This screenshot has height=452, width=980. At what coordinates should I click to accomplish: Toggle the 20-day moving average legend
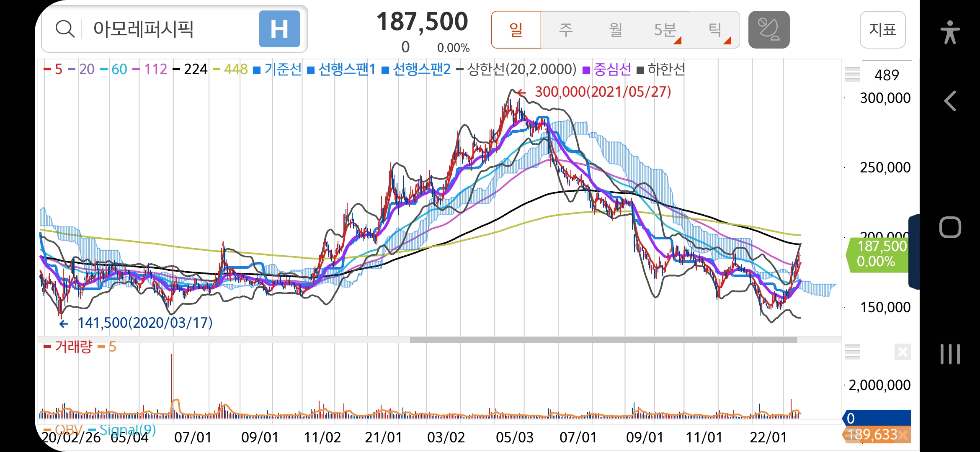[81, 69]
